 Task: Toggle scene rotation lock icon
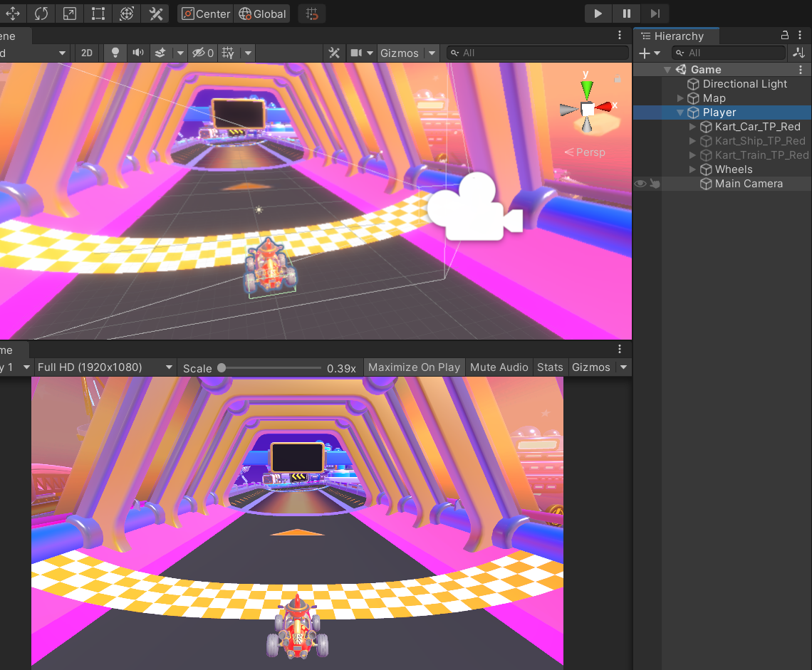[618, 79]
